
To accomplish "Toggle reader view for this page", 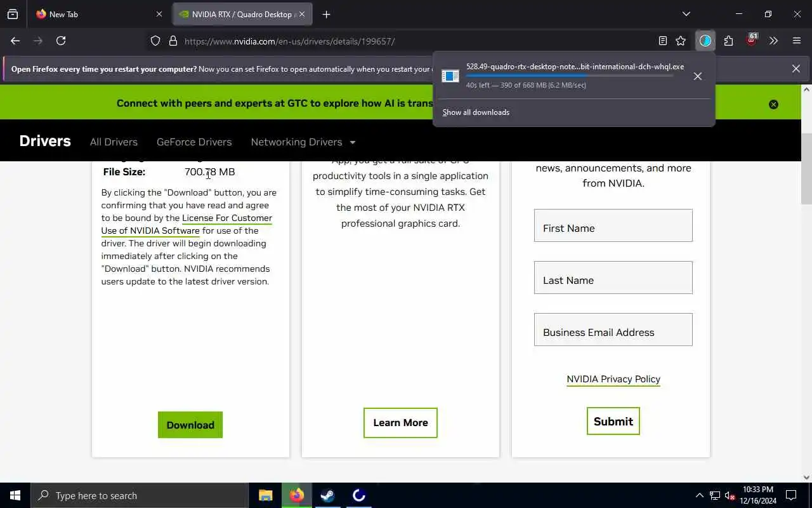I will 663,41.
